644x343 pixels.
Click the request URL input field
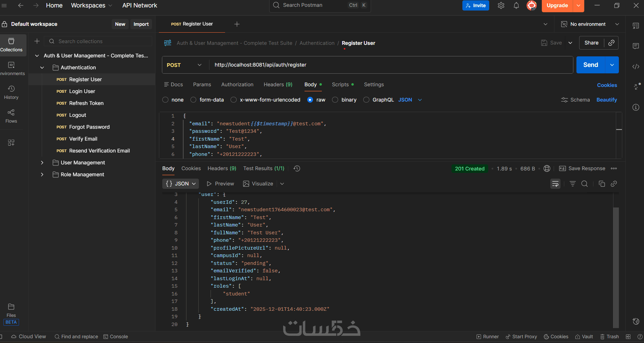(391, 65)
